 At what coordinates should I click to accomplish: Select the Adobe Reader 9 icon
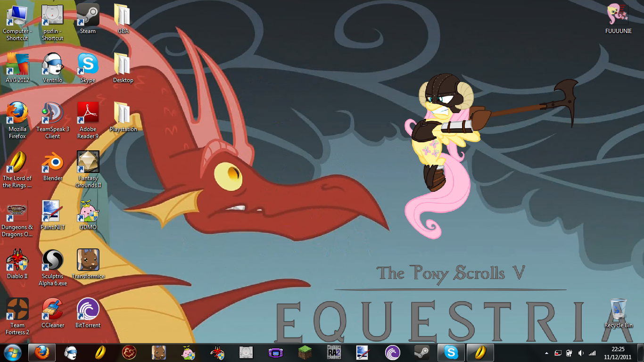pos(88,120)
